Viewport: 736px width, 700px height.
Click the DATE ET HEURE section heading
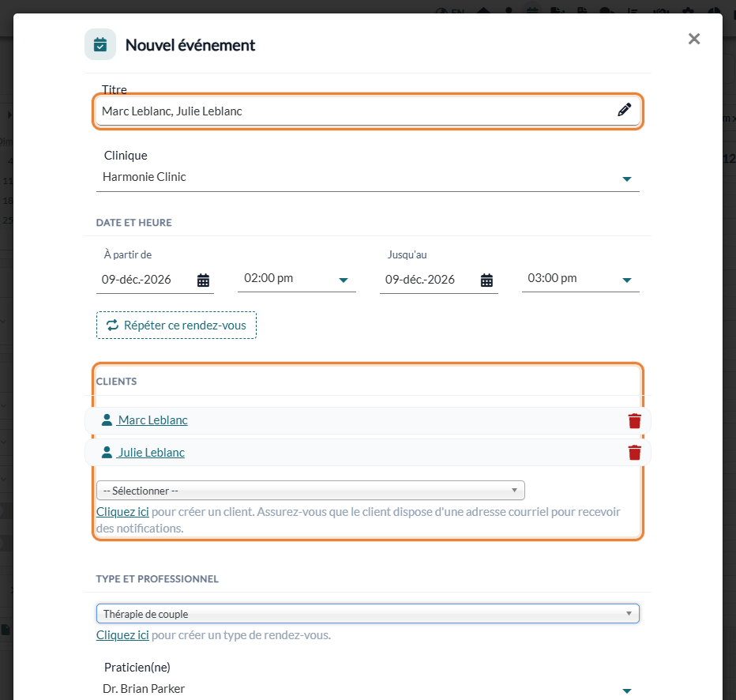tap(133, 223)
